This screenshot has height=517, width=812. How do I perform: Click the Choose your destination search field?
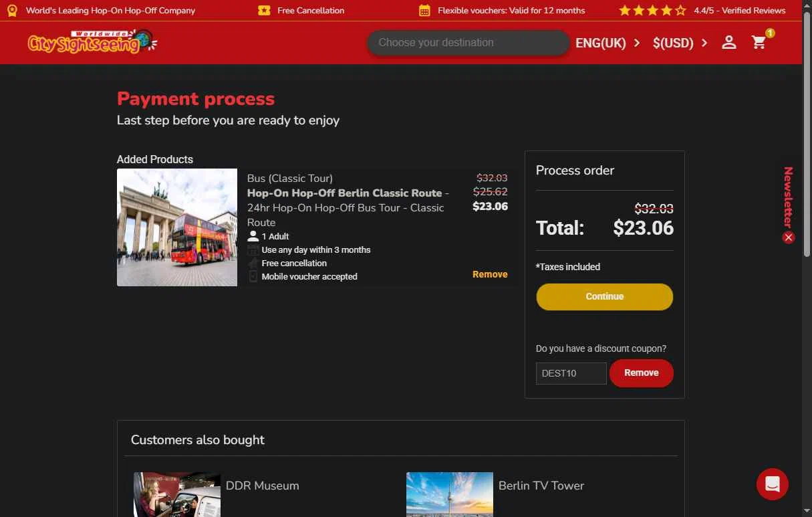pos(468,43)
